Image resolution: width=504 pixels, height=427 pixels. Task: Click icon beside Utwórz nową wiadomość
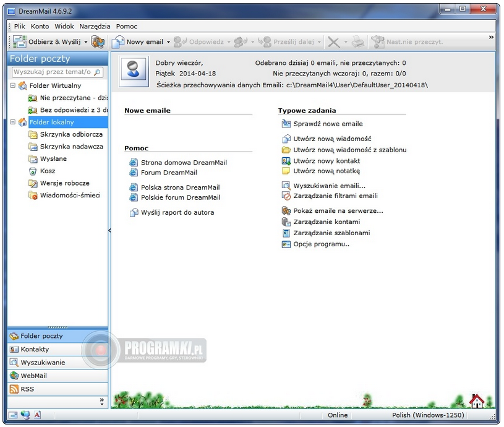286,139
